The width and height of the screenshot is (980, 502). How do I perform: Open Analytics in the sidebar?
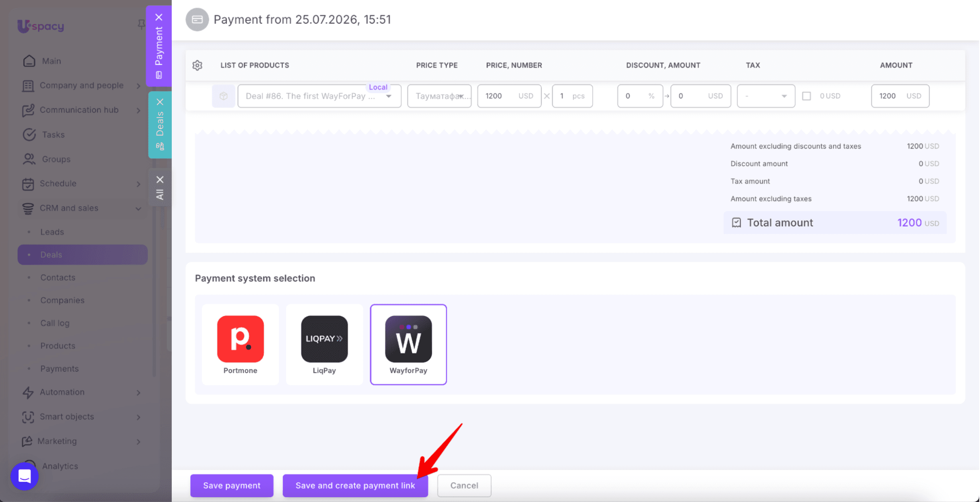coord(60,466)
